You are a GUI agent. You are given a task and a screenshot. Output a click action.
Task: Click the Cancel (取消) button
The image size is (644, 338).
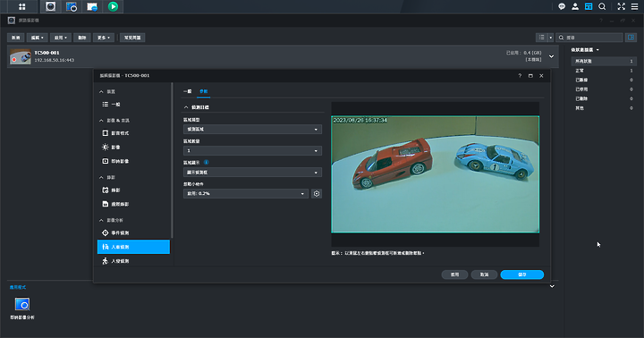484,275
